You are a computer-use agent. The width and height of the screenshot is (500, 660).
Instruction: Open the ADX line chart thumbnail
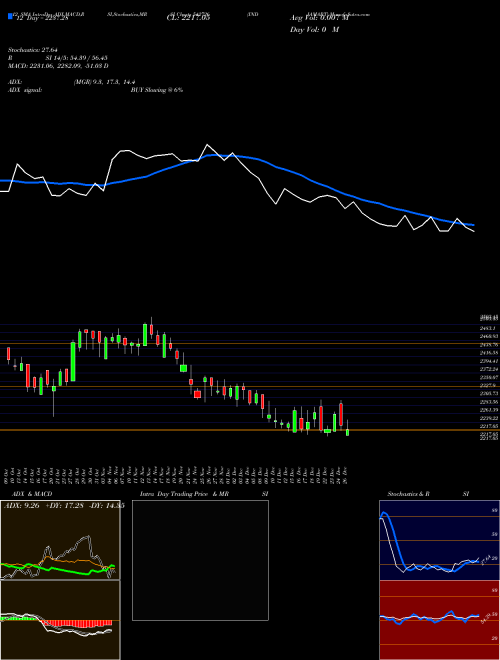(60, 540)
